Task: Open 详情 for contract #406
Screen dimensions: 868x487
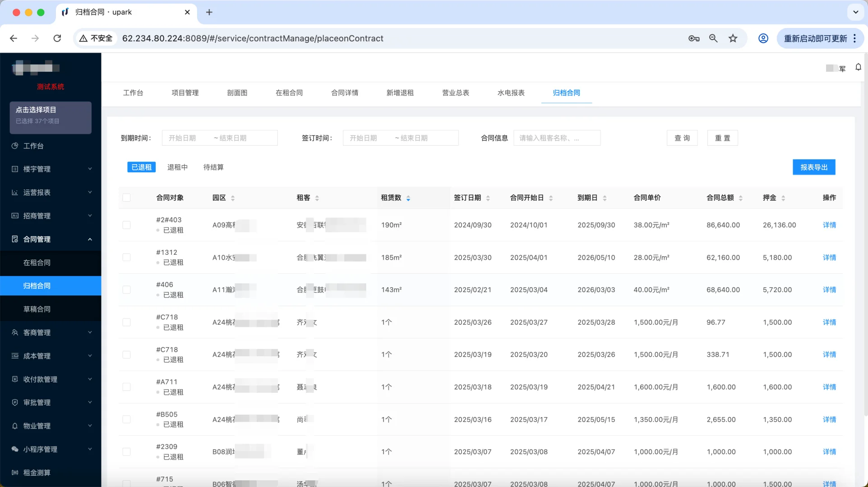Action: point(829,290)
